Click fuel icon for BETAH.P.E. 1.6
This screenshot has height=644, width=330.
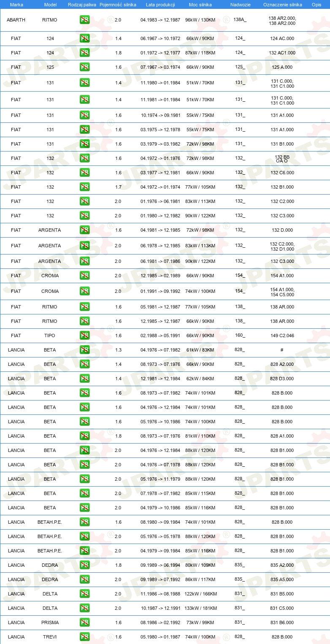[85, 522]
